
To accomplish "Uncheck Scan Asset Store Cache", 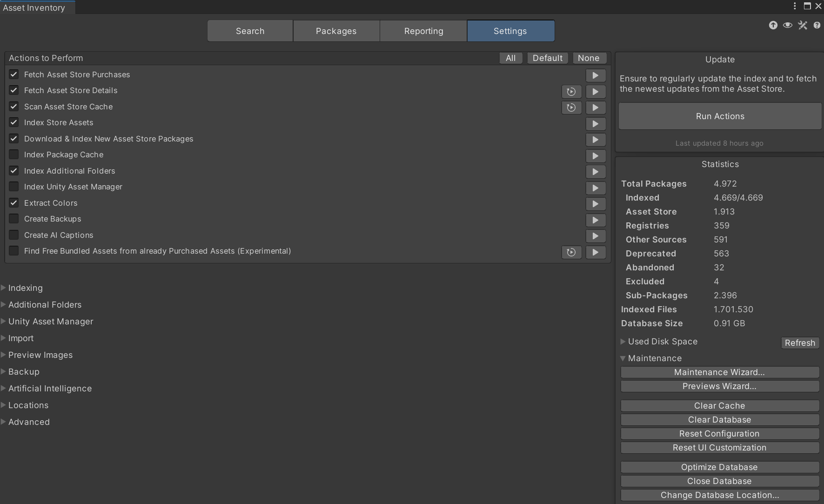I will click(14, 107).
